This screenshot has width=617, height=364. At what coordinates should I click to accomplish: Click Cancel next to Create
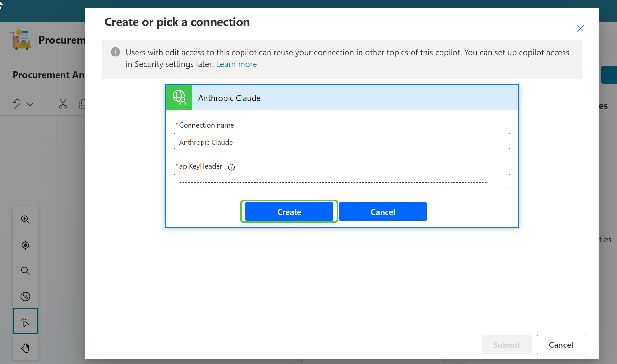(x=383, y=211)
